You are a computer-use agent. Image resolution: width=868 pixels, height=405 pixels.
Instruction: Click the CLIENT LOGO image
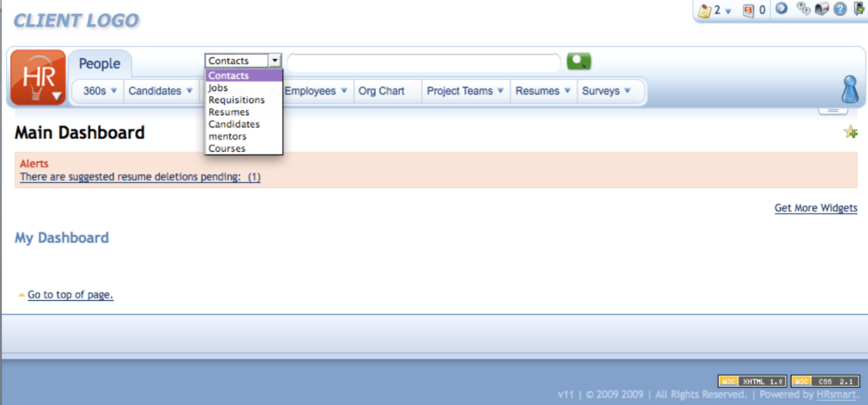coord(76,21)
